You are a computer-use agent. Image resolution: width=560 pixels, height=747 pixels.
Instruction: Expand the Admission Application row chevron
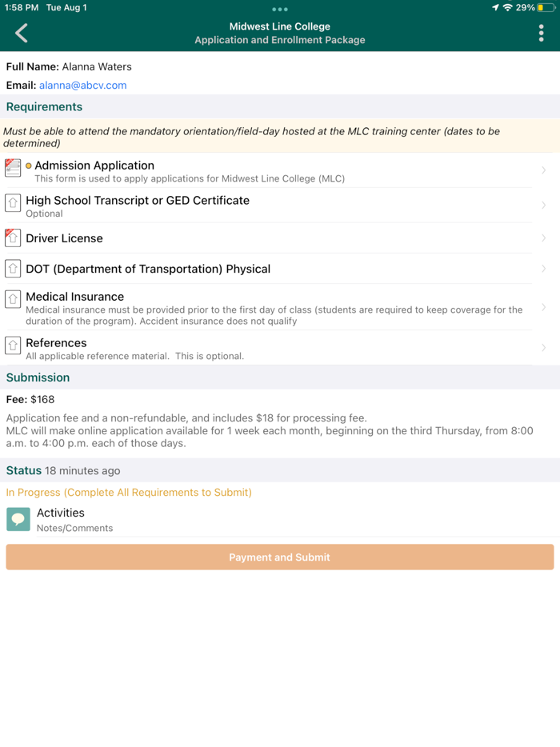(x=544, y=170)
